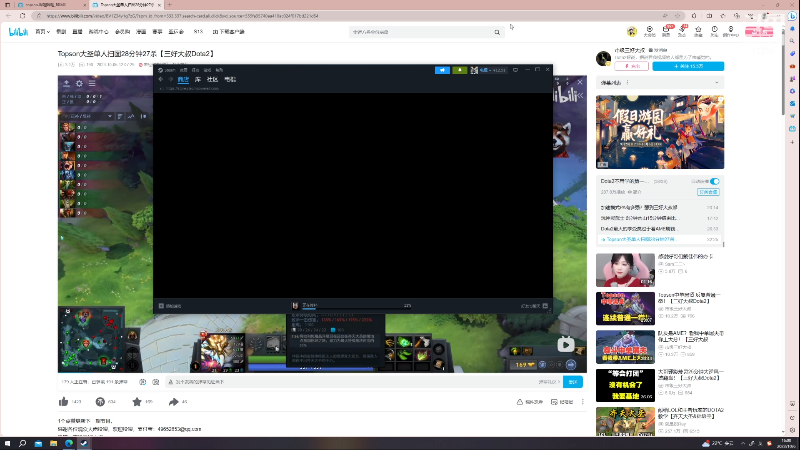Screen dimensions: 800x450
Task: Close the video overlay with the X icon
Action: coord(580,82)
